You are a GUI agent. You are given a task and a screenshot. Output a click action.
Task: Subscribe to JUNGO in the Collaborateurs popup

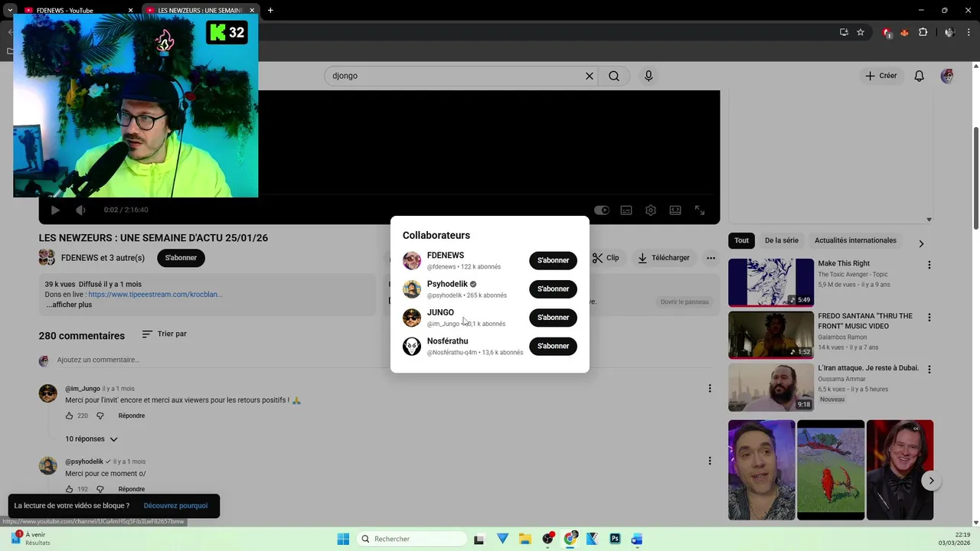click(x=553, y=318)
